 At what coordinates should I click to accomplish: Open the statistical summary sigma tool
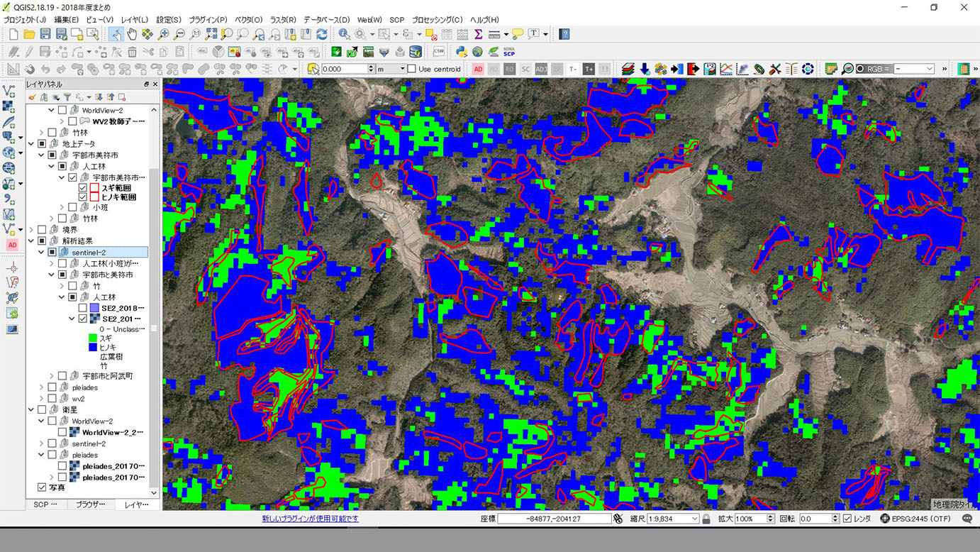pyautogui.click(x=478, y=34)
